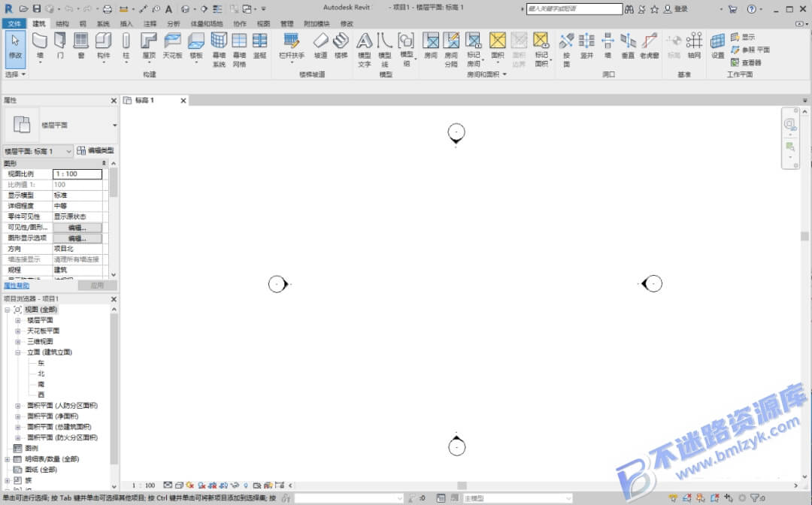
Task: Click the 视图比例 1 : 100 value field
Action: pos(77,174)
